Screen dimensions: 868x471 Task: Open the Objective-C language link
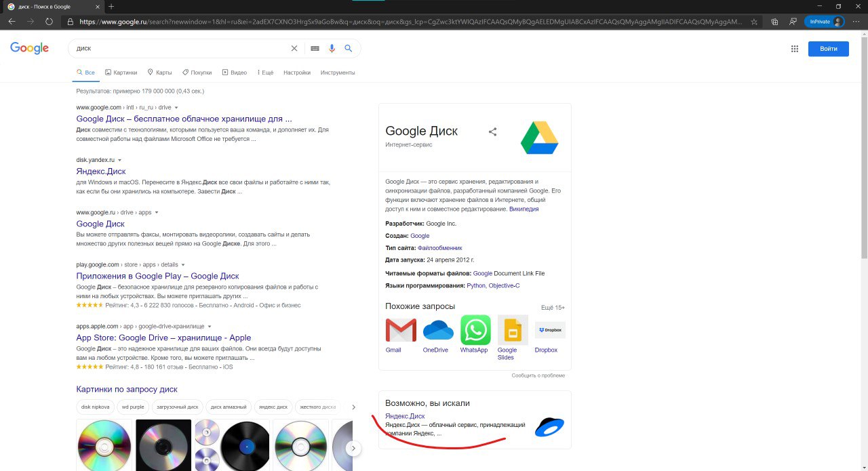(505, 286)
